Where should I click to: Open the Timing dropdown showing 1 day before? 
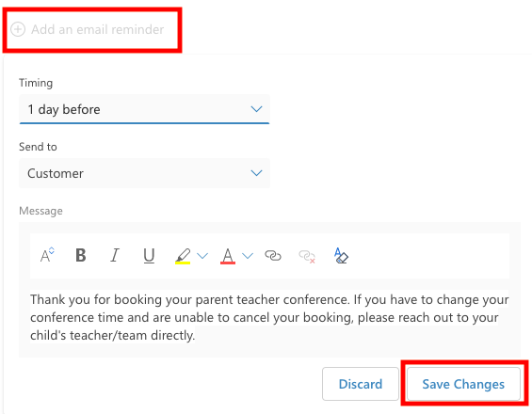coord(144,109)
